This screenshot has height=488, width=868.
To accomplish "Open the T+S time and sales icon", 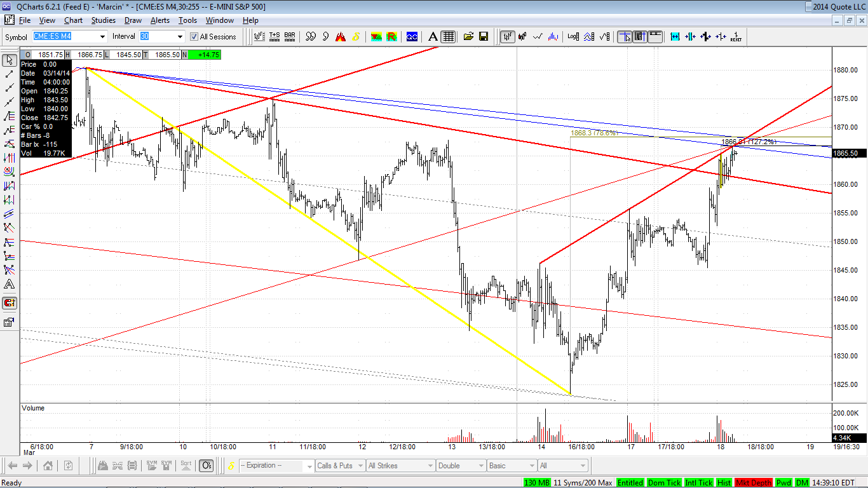I will coord(275,36).
